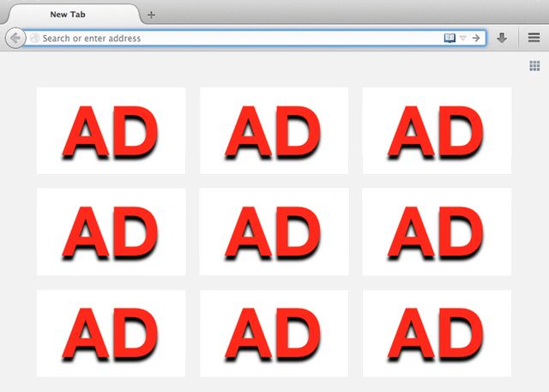Viewport: 549px width, 392px height.
Task: Click the Search or enter address field
Action: click(x=232, y=38)
